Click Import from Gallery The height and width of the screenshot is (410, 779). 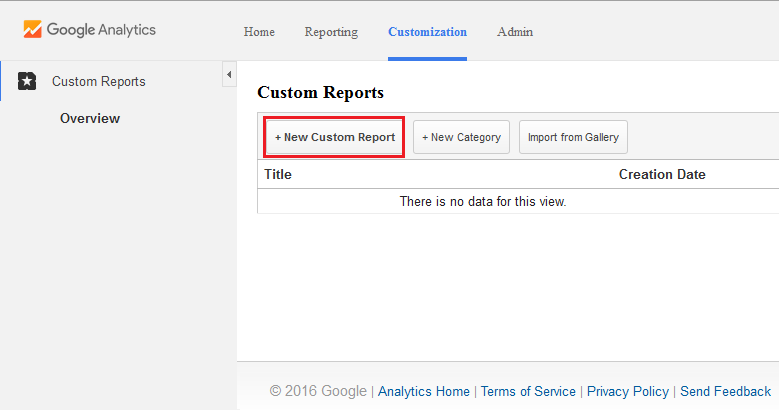click(x=573, y=137)
